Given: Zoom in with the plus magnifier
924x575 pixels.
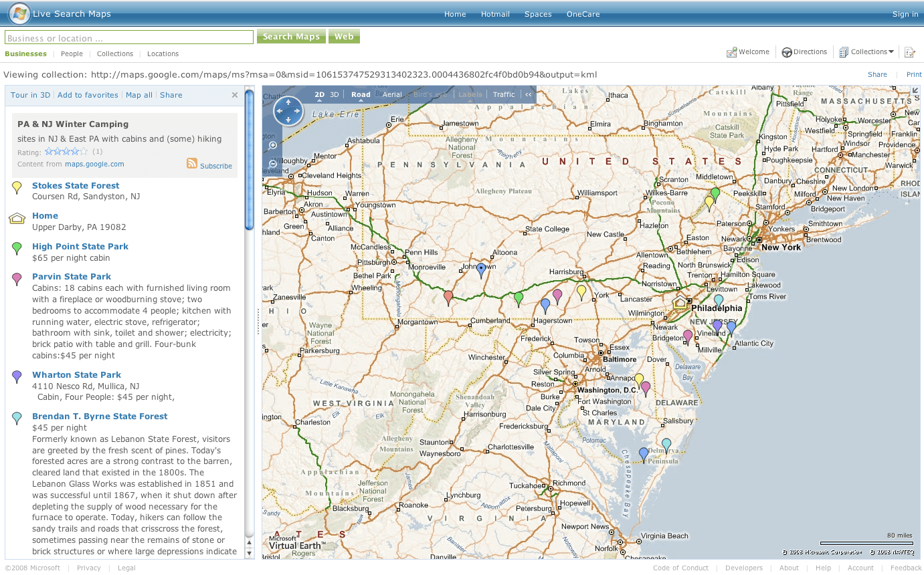Looking at the screenshot, I should coord(273,146).
